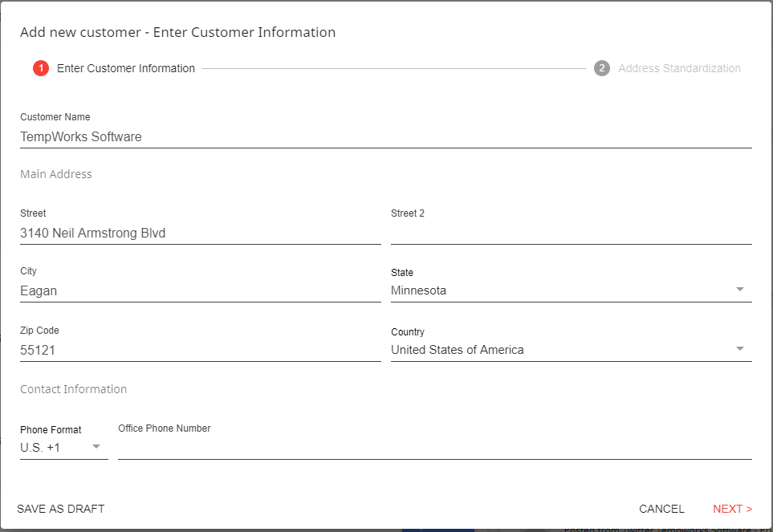Click Save As Draft button
773x532 pixels.
(61, 509)
